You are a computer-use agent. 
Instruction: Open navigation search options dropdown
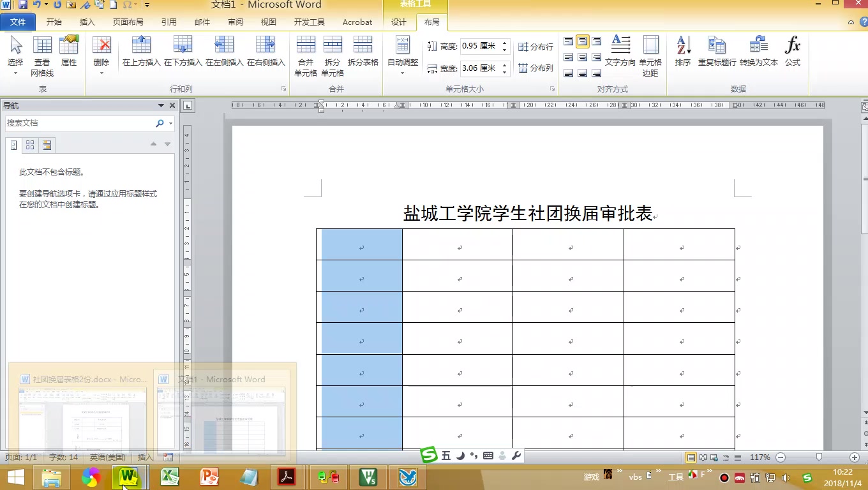click(x=170, y=123)
